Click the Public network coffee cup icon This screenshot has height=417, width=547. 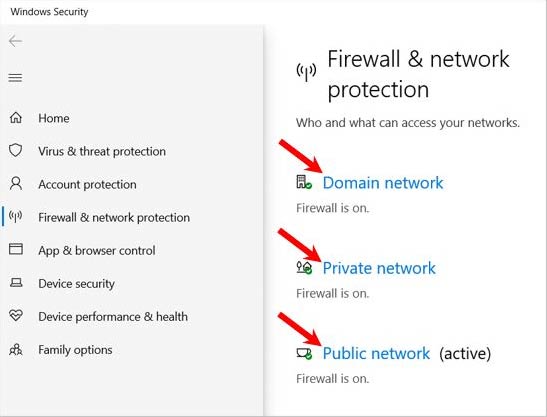(x=304, y=353)
